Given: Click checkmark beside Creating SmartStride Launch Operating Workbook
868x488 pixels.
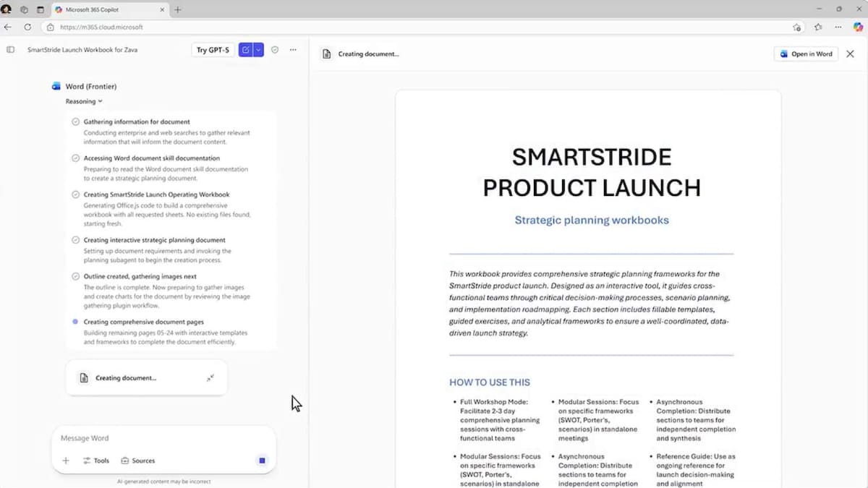Looking at the screenshot, I should 75,194.
